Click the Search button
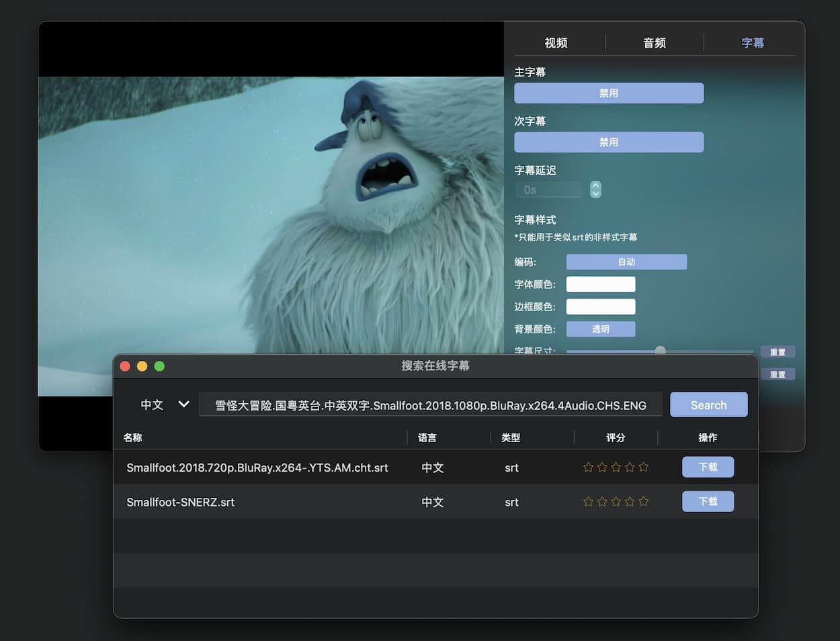The width and height of the screenshot is (840, 641). pyautogui.click(x=709, y=405)
